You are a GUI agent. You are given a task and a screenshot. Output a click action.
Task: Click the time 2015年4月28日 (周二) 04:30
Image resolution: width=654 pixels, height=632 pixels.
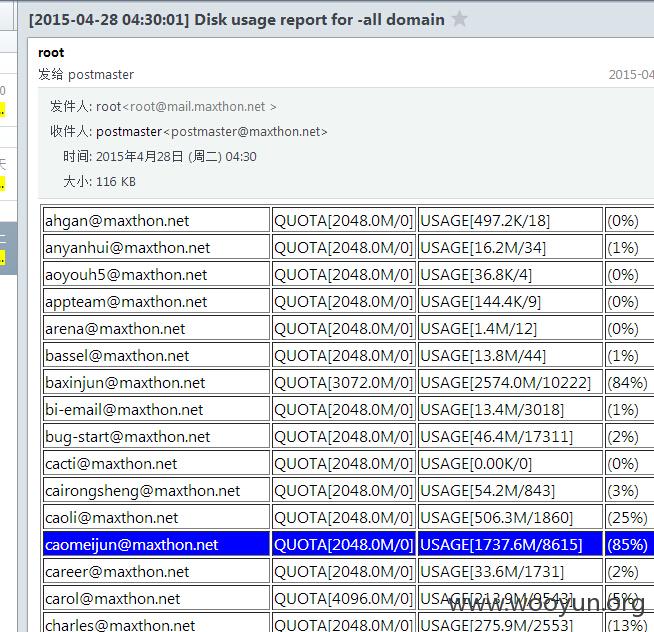(176, 157)
